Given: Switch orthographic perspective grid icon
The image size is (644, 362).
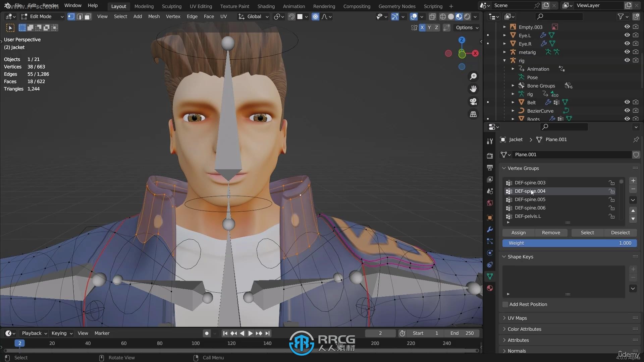Looking at the screenshot, I should (x=473, y=114).
